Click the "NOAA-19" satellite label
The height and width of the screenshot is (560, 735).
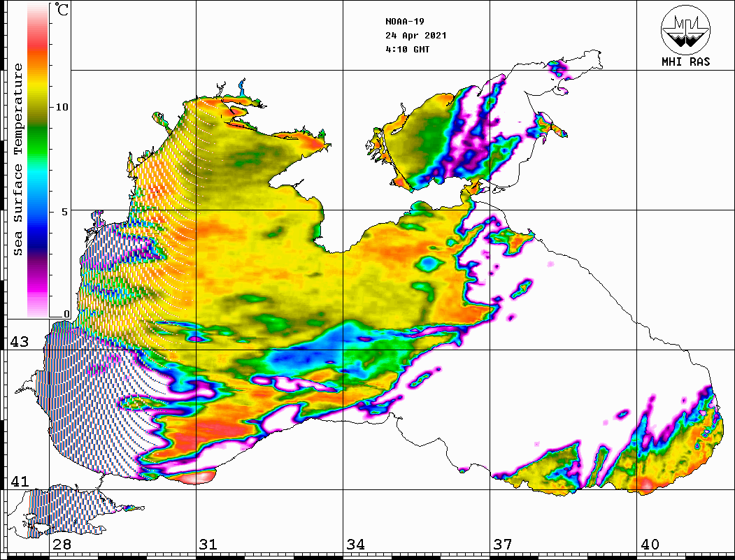(x=405, y=22)
